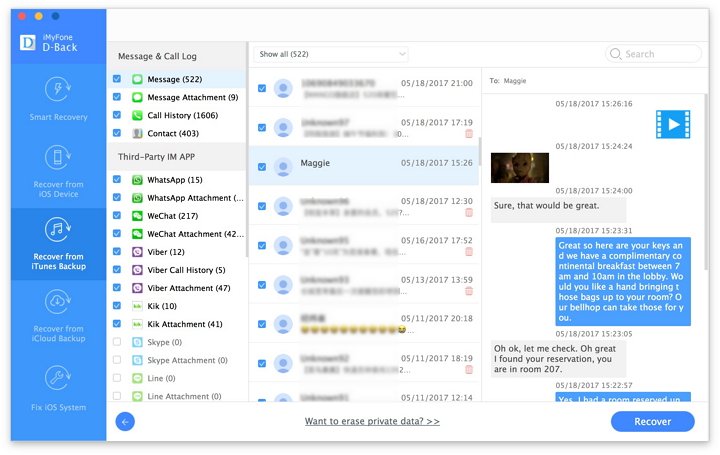This screenshot has width=720, height=455.
Task: Click the Kik Attachment icon
Action: click(137, 324)
